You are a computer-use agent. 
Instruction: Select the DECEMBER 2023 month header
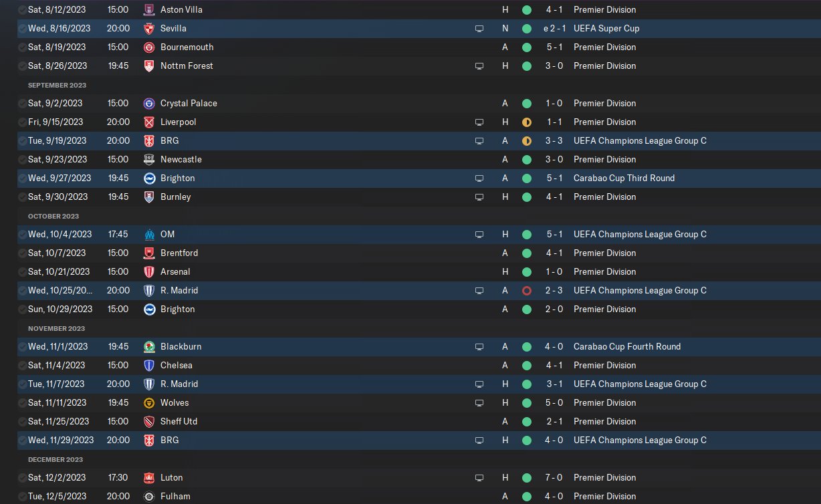(55, 460)
